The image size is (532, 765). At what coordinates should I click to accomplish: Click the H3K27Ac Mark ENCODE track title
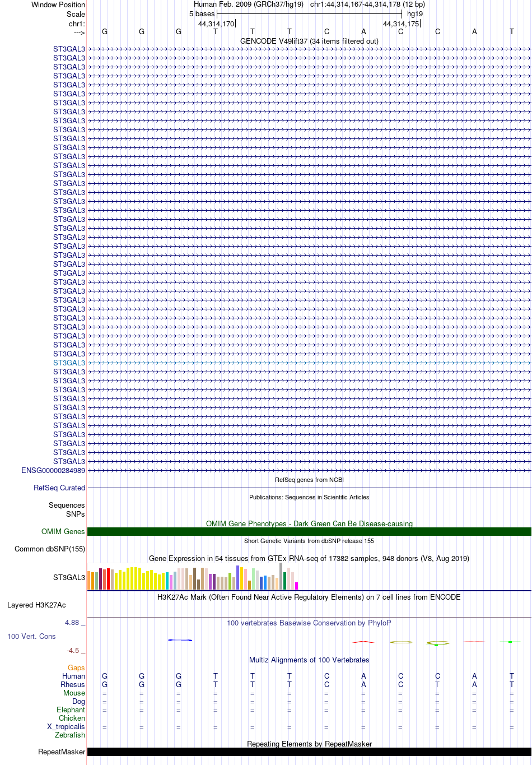[x=309, y=597]
